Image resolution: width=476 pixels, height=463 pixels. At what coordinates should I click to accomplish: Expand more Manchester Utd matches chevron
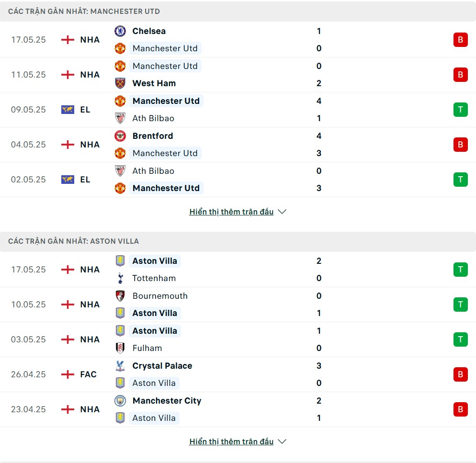(282, 212)
